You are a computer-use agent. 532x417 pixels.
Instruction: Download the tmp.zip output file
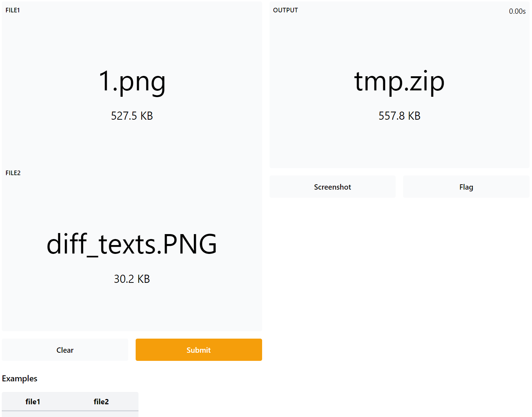[399, 82]
